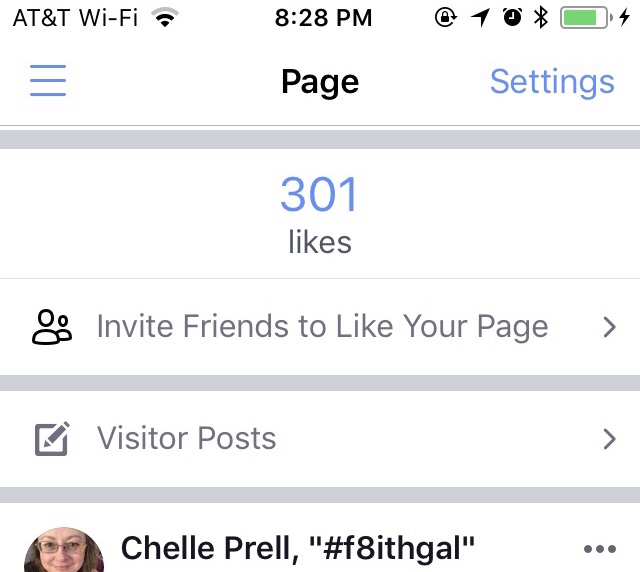Open the hamburger menu
Screen dimensions: 640x572
click(x=48, y=81)
